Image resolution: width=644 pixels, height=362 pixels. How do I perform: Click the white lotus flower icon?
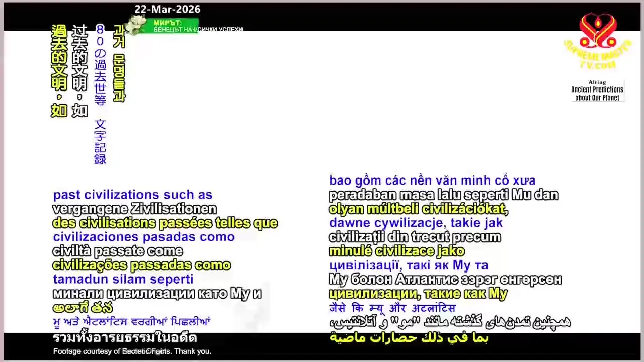(135, 24)
